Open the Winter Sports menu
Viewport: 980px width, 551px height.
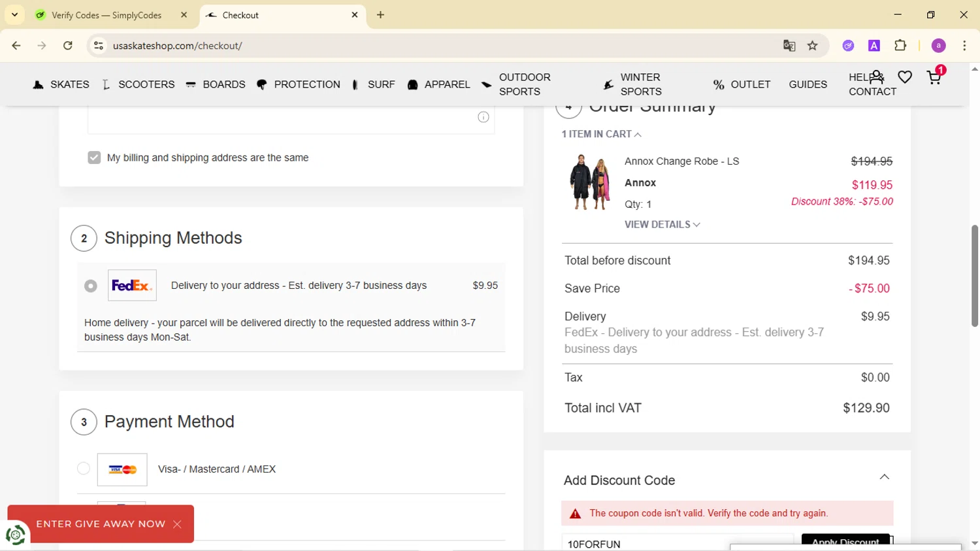[632, 84]
